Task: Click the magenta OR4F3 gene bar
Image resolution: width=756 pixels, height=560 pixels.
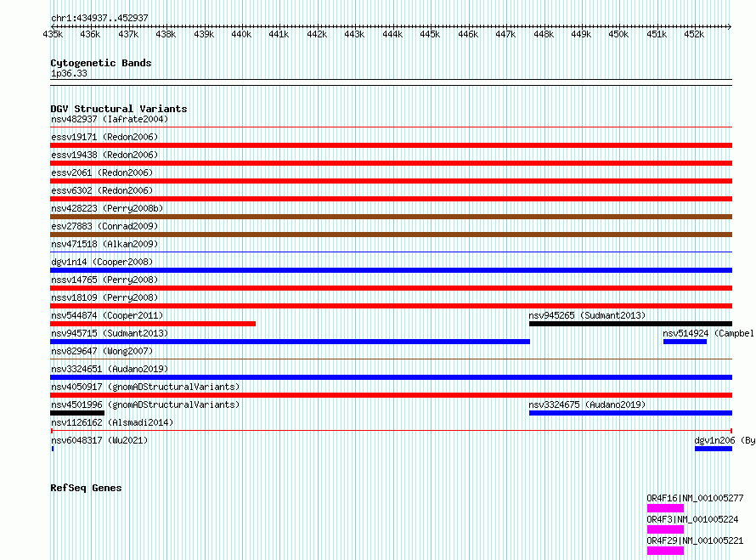Action: 665,529
